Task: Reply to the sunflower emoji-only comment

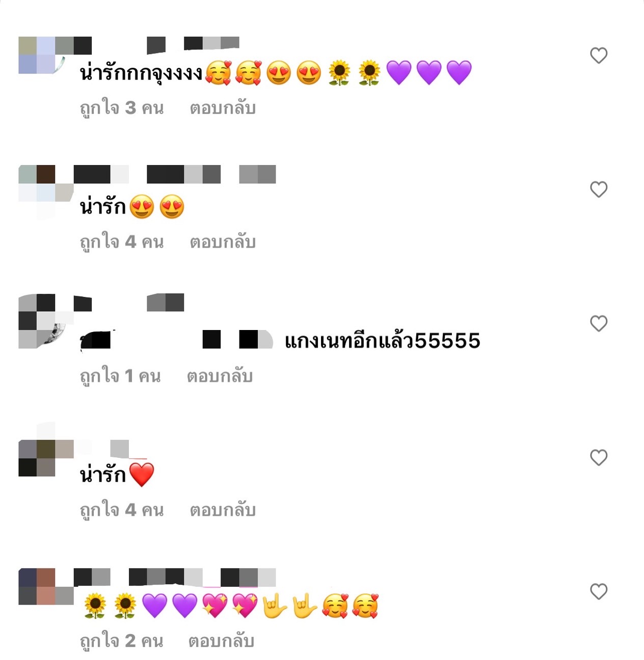Action: [x=221, y=641]
